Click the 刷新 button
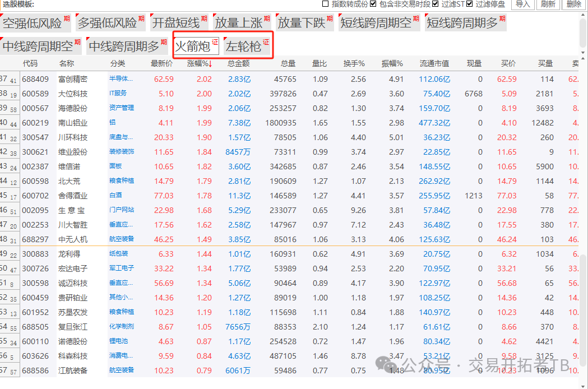This screenshot has height=389, width=588. 548,4
